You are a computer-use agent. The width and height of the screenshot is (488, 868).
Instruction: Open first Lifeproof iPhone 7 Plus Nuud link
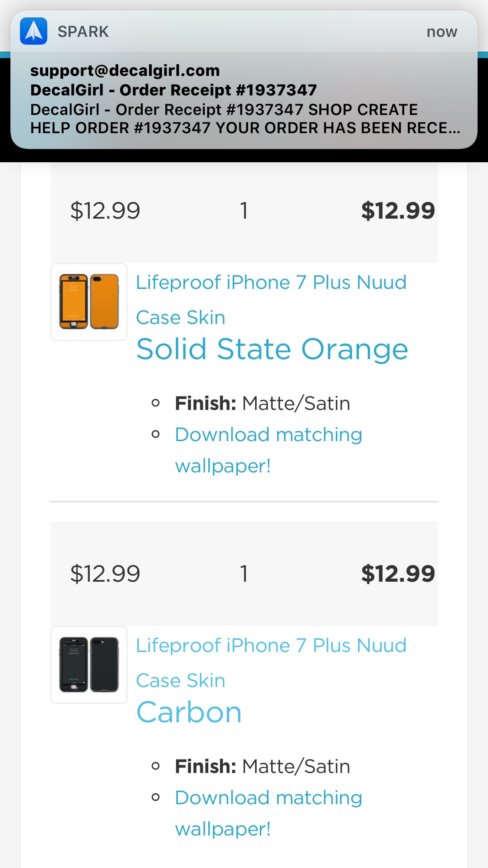point(271,300)
